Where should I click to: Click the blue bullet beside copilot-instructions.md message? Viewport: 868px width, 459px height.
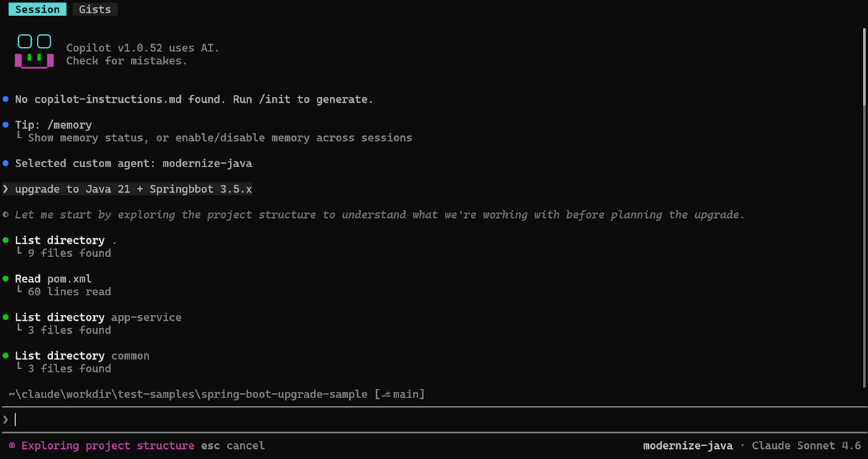click(6, 99)
